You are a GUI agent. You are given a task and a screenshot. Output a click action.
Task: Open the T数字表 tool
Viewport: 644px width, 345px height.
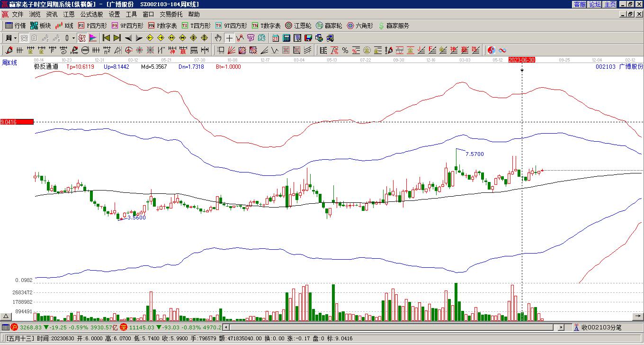(266, 26)
